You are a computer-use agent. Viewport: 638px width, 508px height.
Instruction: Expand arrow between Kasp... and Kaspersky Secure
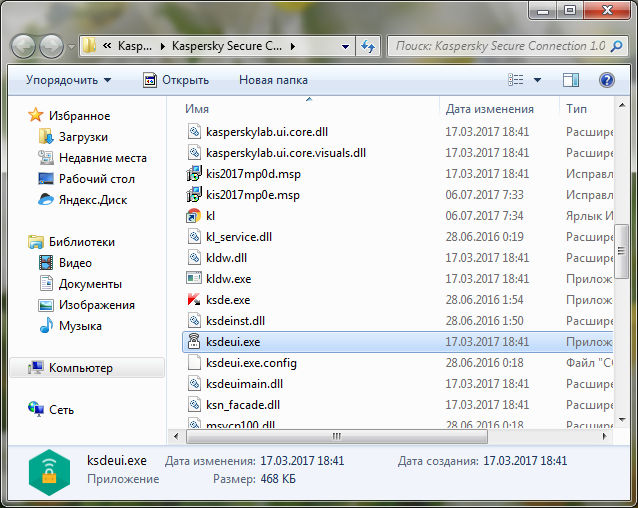click(x=162, y=46)
